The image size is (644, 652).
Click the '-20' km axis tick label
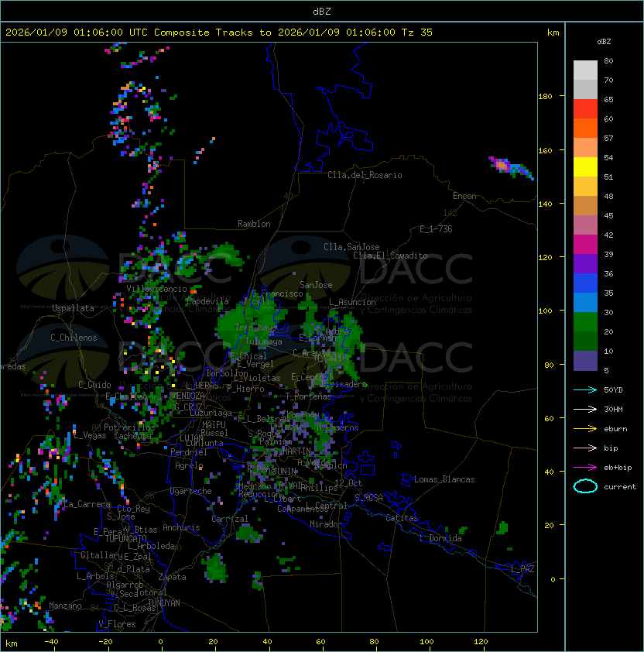click(x=105, y=642)
